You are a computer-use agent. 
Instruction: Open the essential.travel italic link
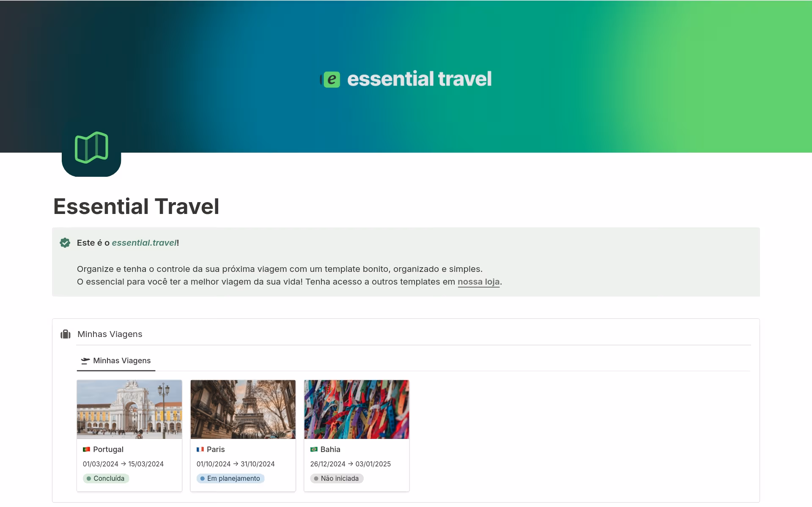144,243
